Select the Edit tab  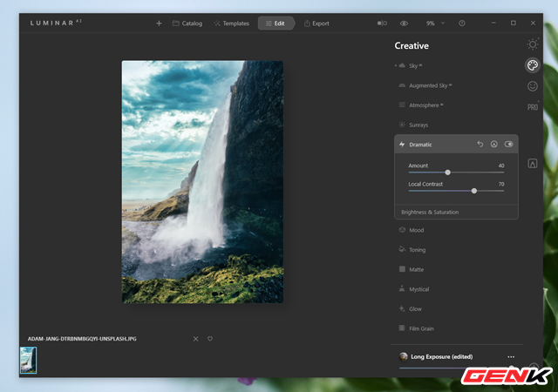276,24
